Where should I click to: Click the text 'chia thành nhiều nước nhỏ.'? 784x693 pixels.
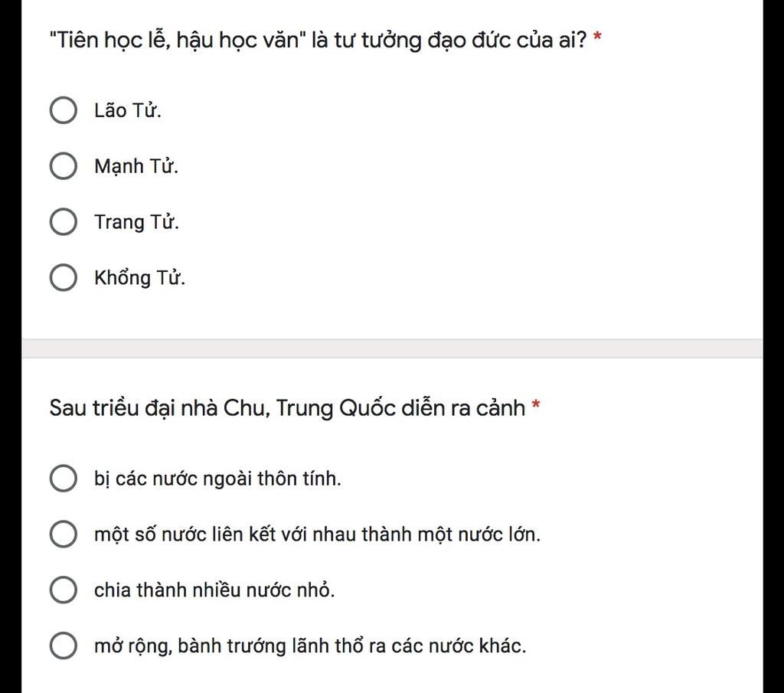pos(214,590)
